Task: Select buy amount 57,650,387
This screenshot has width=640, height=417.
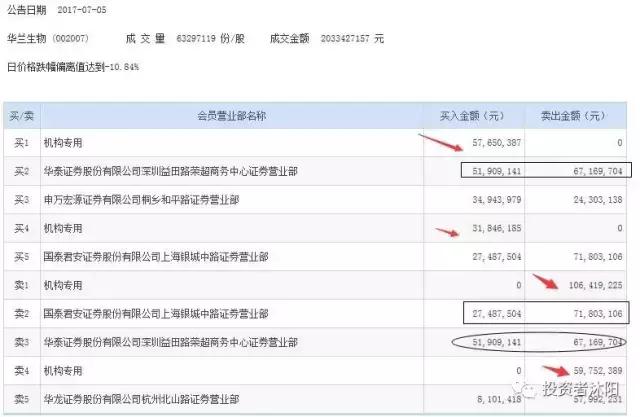Action: tap(497, 143)
